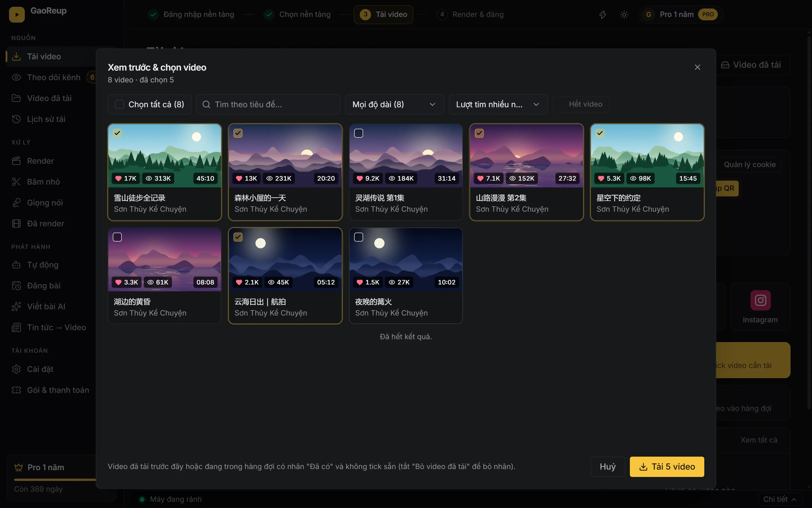Open Theo dõi kênh eye icon in sidebar
The image size is (812, 508).
(16, 77)
